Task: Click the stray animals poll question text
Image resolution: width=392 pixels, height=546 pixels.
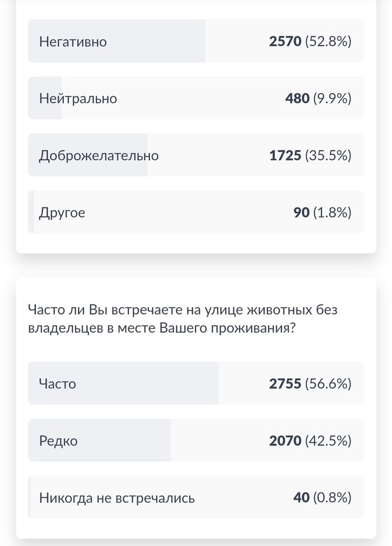Action: 183,318
